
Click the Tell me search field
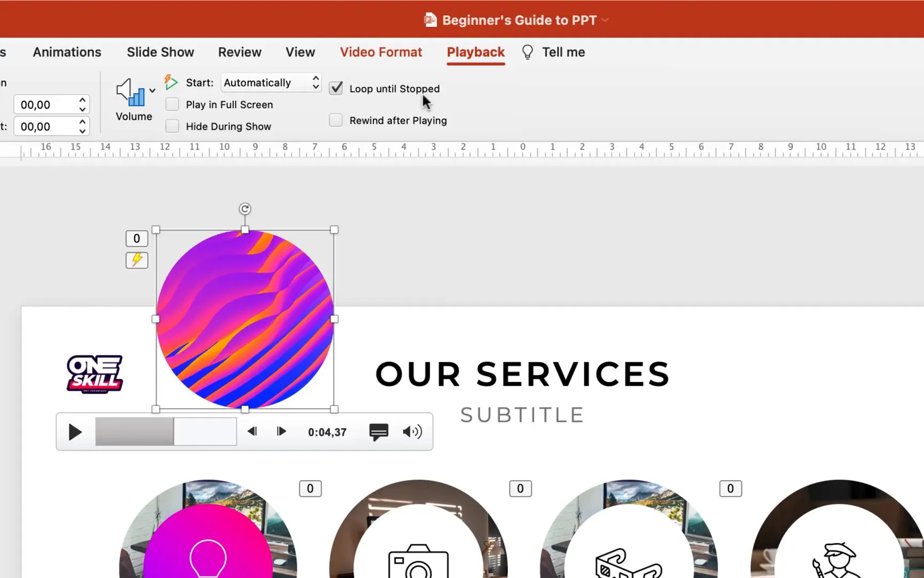pos(563,52)
